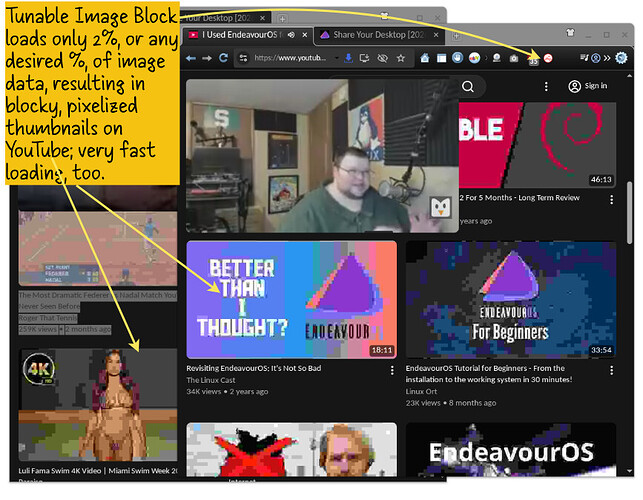Open the Home page toolbar icon
Viewport: 643px width, 500px height.
(425, 58)
